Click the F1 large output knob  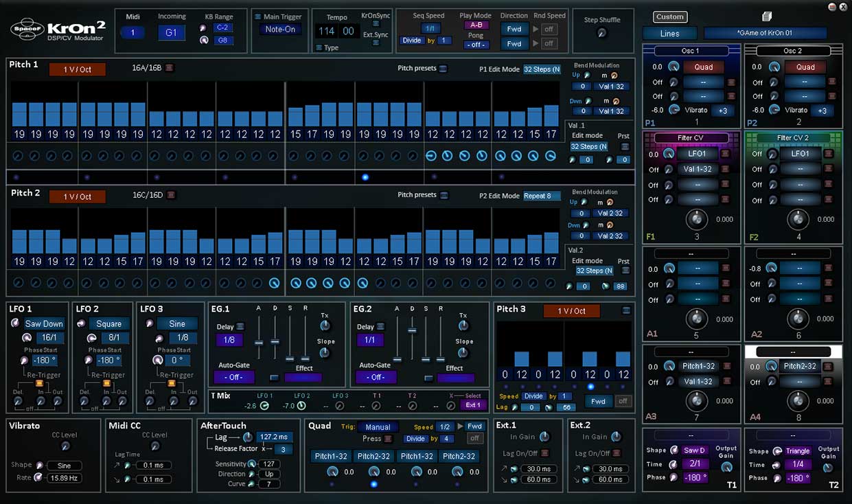tap(697, 220)
